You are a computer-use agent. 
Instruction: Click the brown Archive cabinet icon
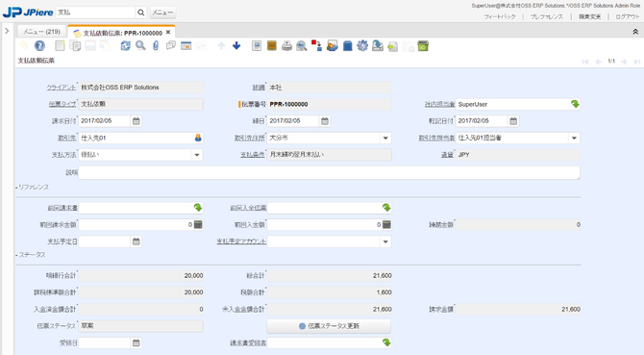click(x=271, y=45)
